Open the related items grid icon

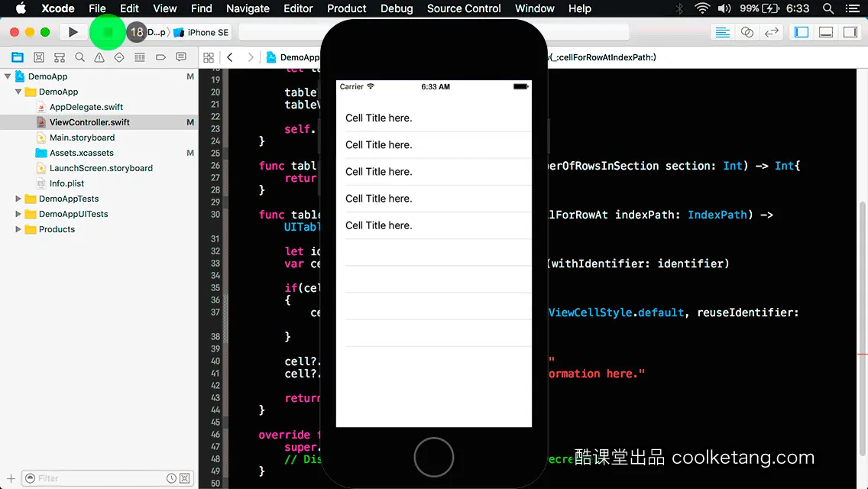209,57
